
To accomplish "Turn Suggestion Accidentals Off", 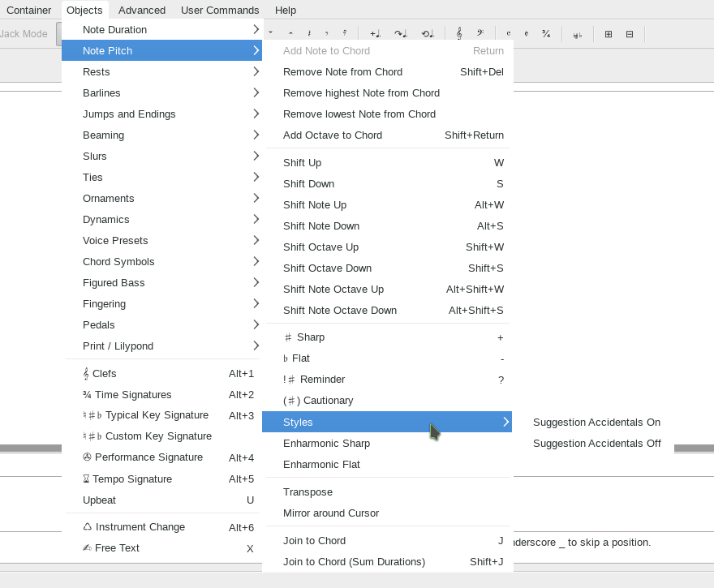I will pos(597,444).
